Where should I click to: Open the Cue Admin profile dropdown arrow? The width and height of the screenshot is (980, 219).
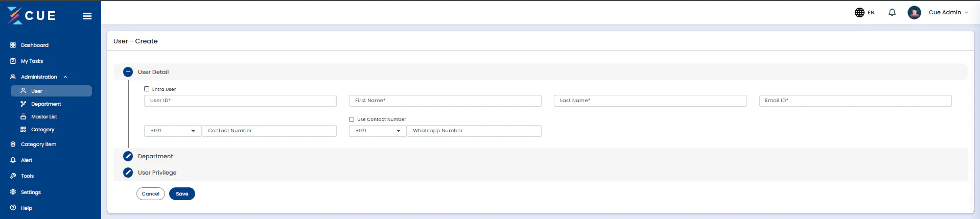pyautogui.click(x=966, y=12)
